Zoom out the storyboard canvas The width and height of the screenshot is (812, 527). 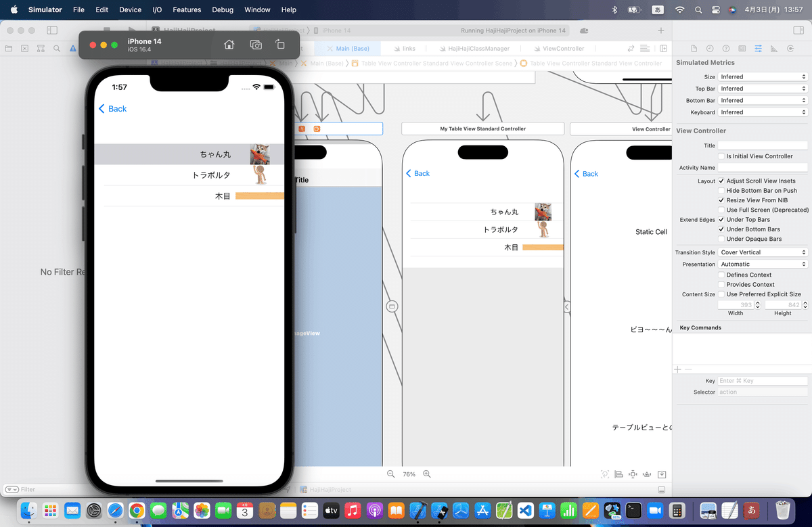tap(391, 474)
